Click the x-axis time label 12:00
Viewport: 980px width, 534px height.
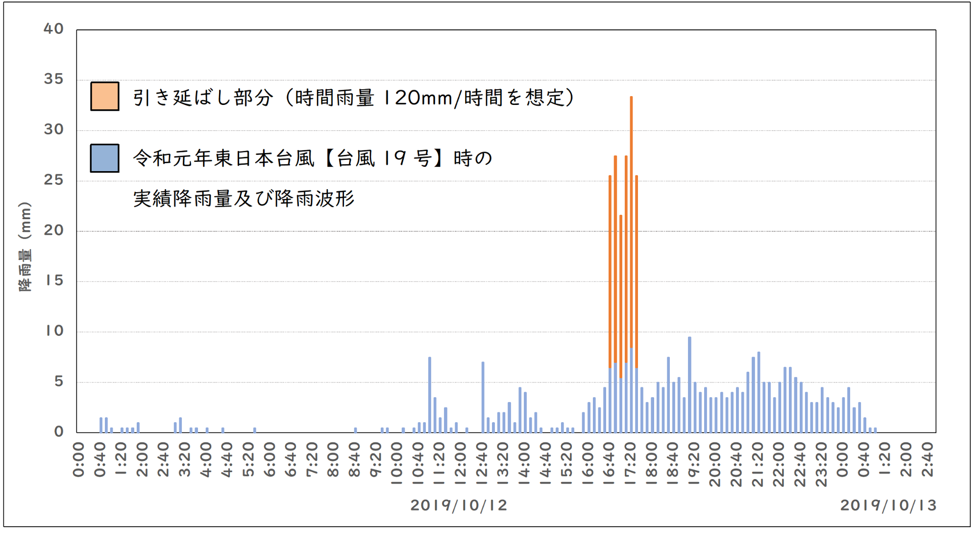[460, 463]
